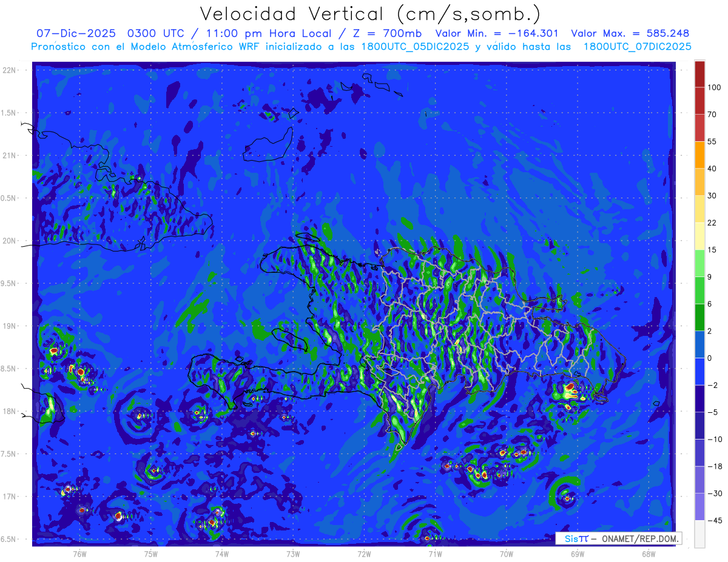Click the "SisTT – ONAMET/REP.DOM." label
Screen dimensions: 728x562
point(618,538)
